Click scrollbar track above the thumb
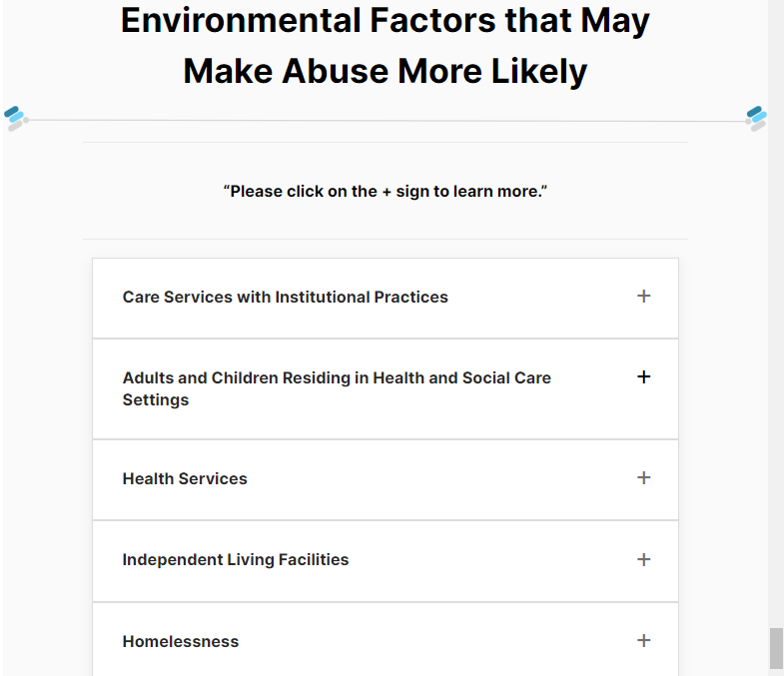 coord(776,314)
